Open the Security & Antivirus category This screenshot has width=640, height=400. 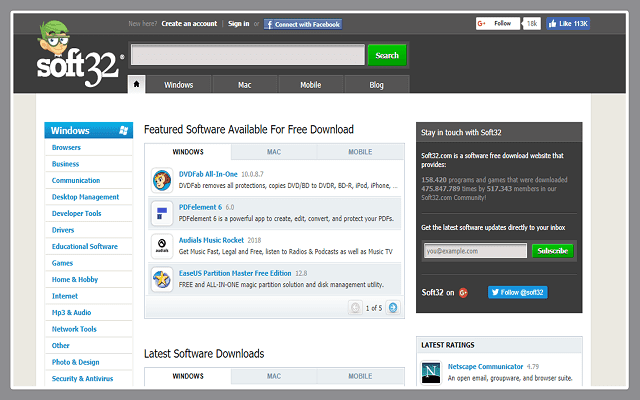coord(82,378)
